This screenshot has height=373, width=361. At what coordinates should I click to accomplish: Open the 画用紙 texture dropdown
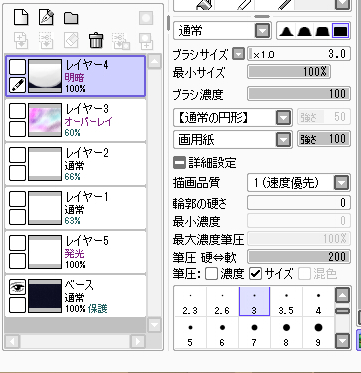283,140
